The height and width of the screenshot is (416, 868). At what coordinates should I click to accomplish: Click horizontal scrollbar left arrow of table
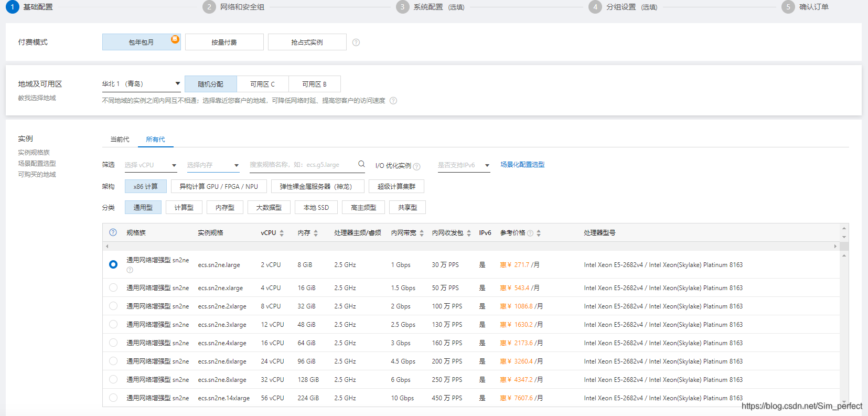[107, 246]
